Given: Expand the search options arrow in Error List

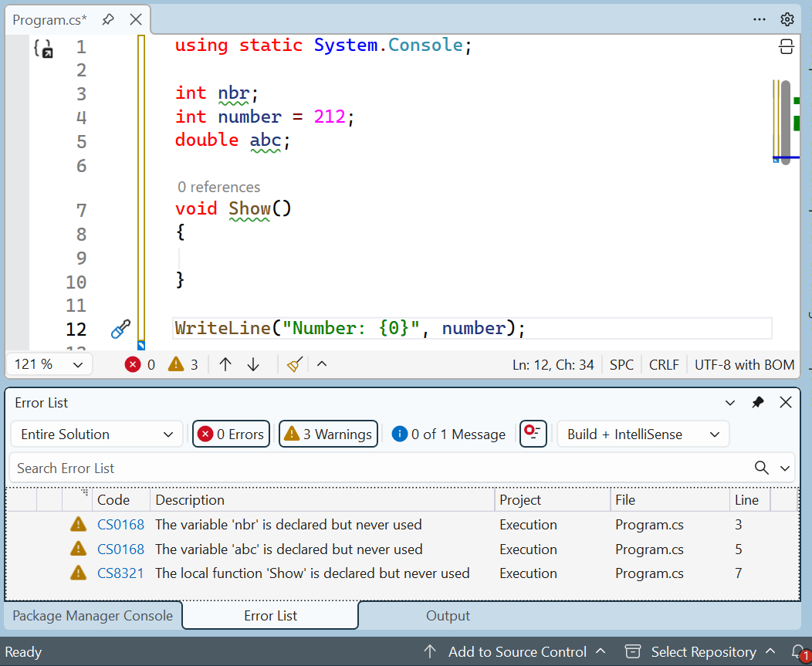Looking at the screenshot, I should pos(785,468).
